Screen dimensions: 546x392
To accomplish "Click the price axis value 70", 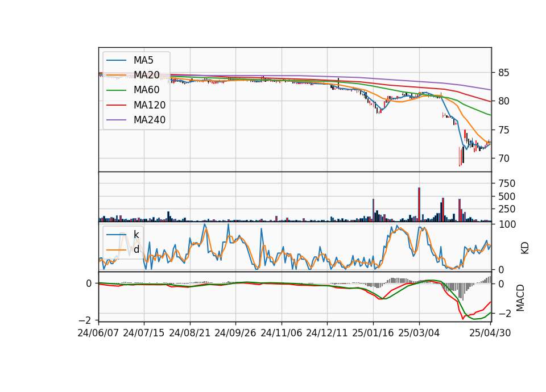I will (503, 159).
